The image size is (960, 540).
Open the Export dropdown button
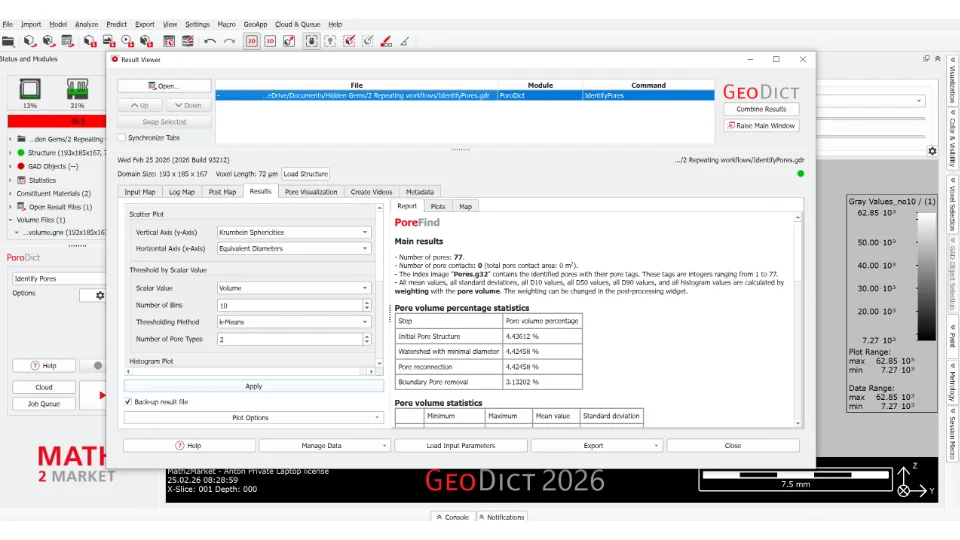(596, 446)
